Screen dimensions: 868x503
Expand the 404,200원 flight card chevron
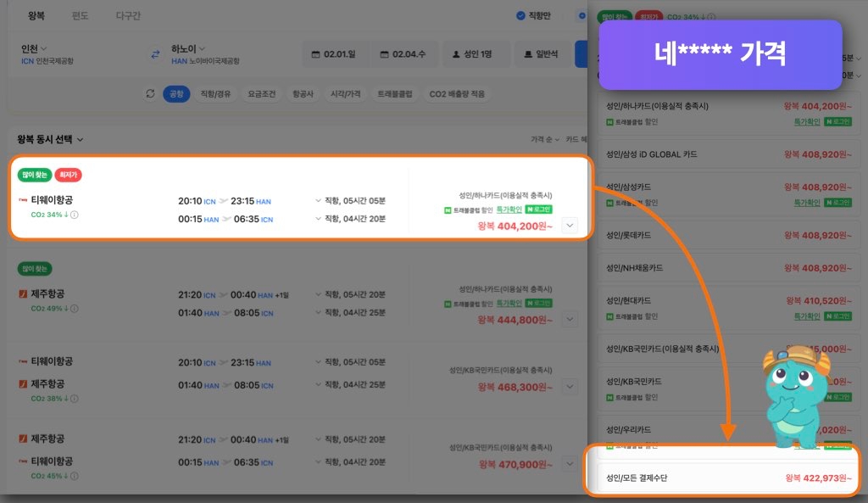point(570,225)
